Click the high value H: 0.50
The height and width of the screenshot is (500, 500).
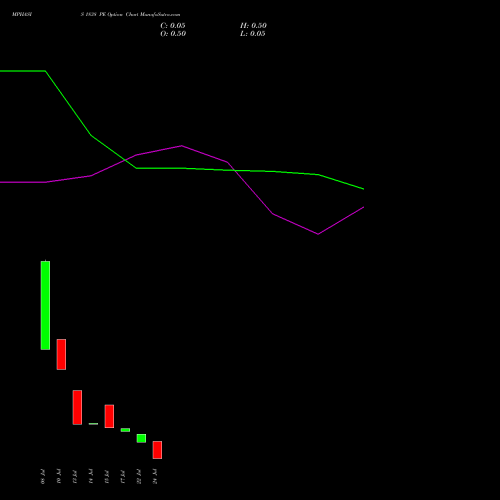pyautogui.click(x=253, y=26)
